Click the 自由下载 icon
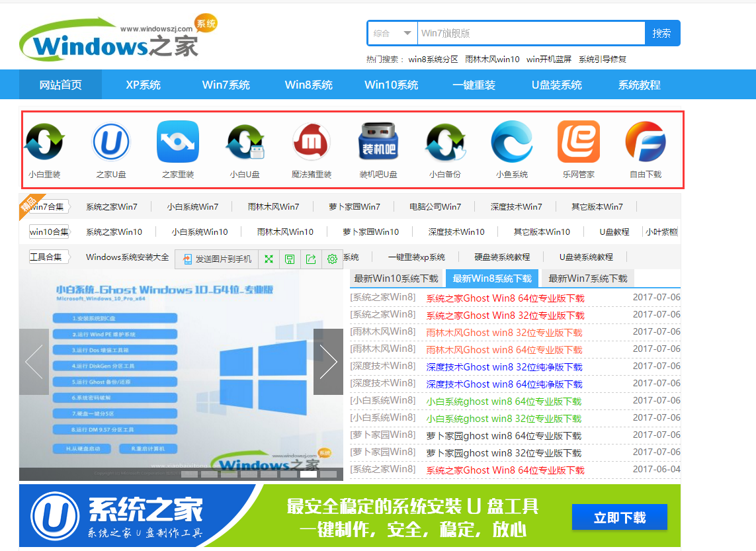The height and width of the screenshot is (551, 756). coord(645,141)
